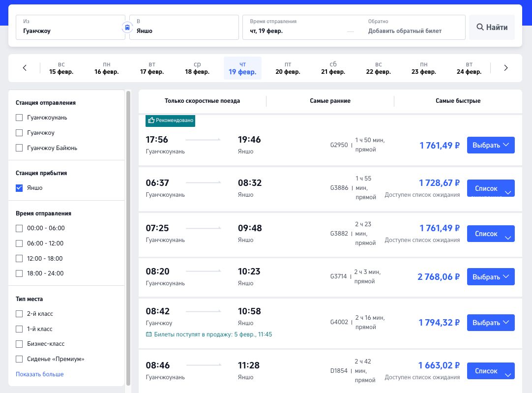
Task: Uncheck the Яншо arrival station checkbox
Action: pos(20,188)
